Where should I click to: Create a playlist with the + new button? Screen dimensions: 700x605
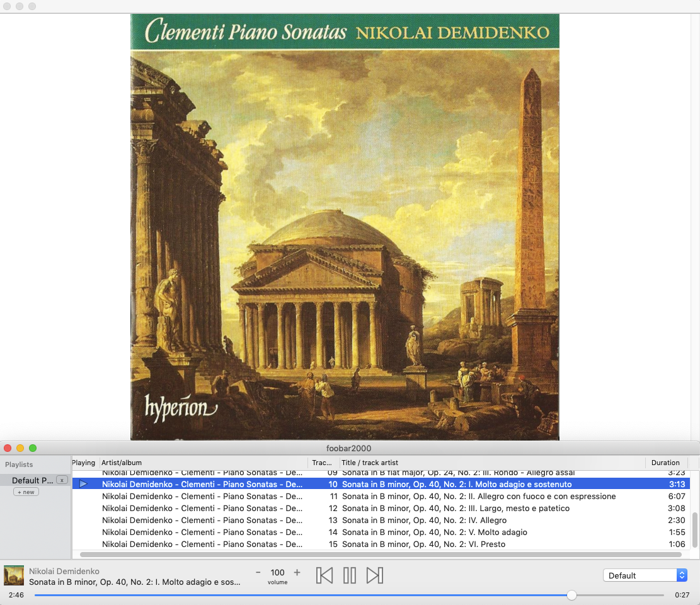pos(26,492)
